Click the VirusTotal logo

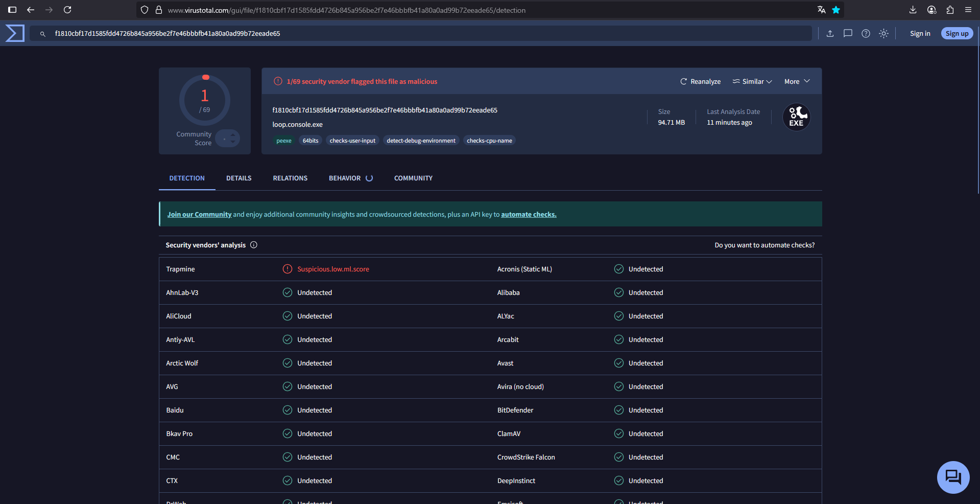point(15,33)
